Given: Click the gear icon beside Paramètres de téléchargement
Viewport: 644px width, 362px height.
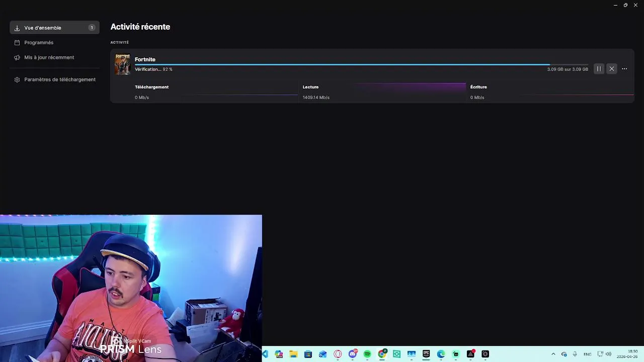Looking at the screenshot, I should click(17, 79).
